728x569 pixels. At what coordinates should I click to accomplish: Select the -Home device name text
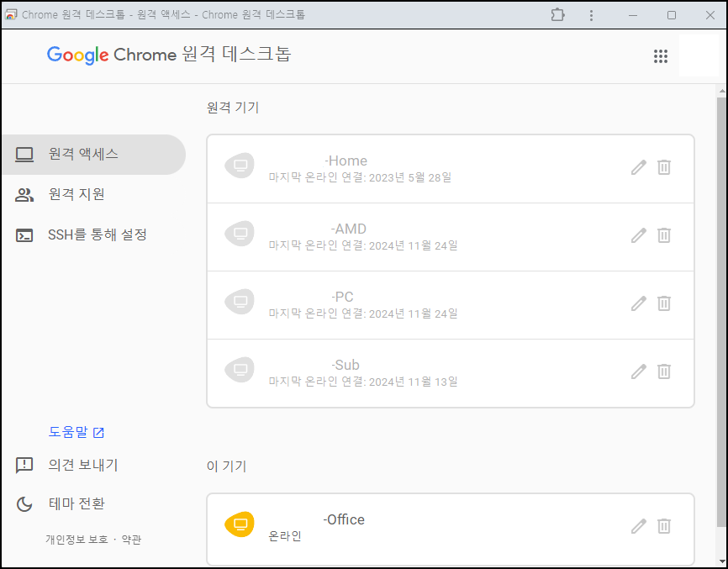point(346,161)
